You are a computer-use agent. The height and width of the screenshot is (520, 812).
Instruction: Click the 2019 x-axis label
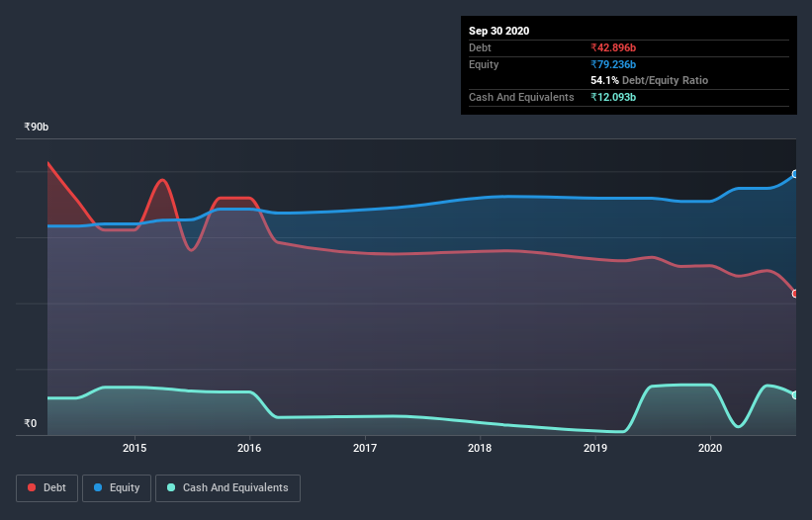(595, 448)
